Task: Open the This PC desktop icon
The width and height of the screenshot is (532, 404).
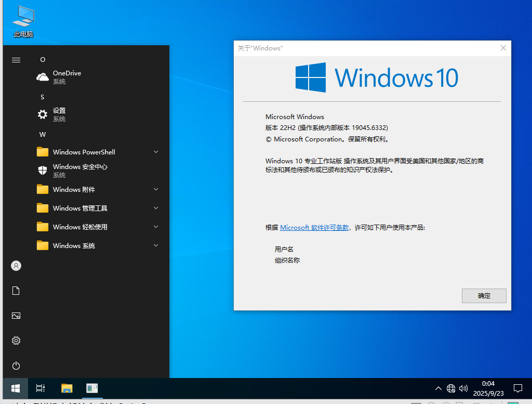Action: (23, 21)
